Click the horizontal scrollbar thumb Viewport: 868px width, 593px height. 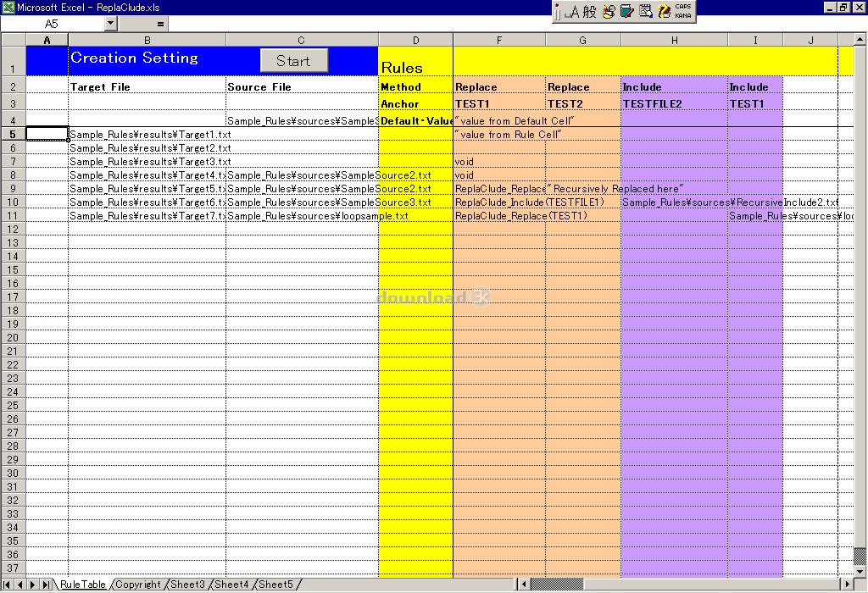(556, 585)
